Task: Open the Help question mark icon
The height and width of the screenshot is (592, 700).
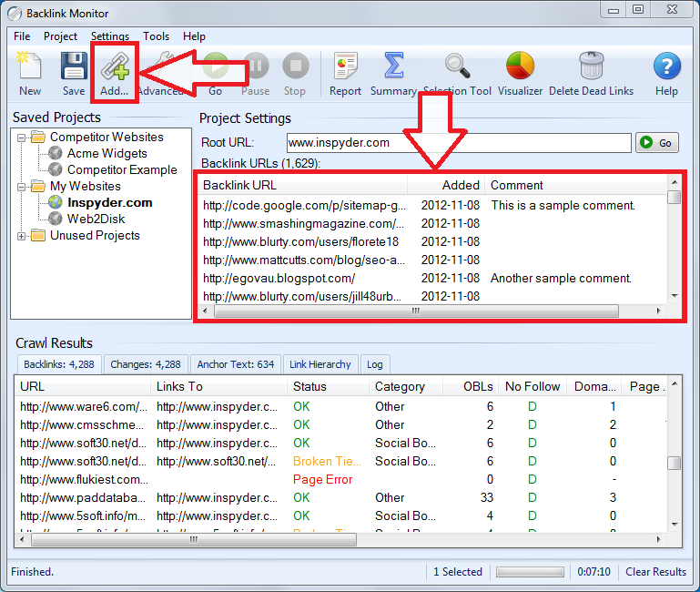Action: click(x=667, y=66)
